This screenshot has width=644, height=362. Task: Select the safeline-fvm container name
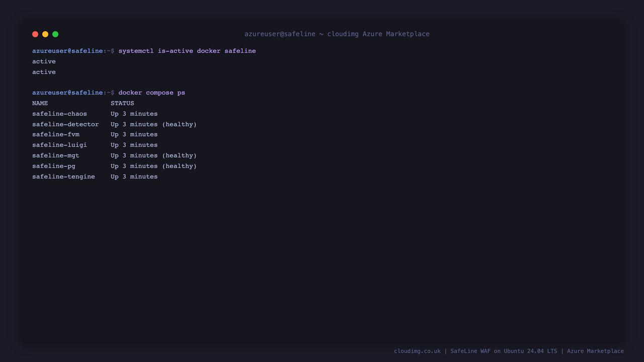tap(56, 134)
